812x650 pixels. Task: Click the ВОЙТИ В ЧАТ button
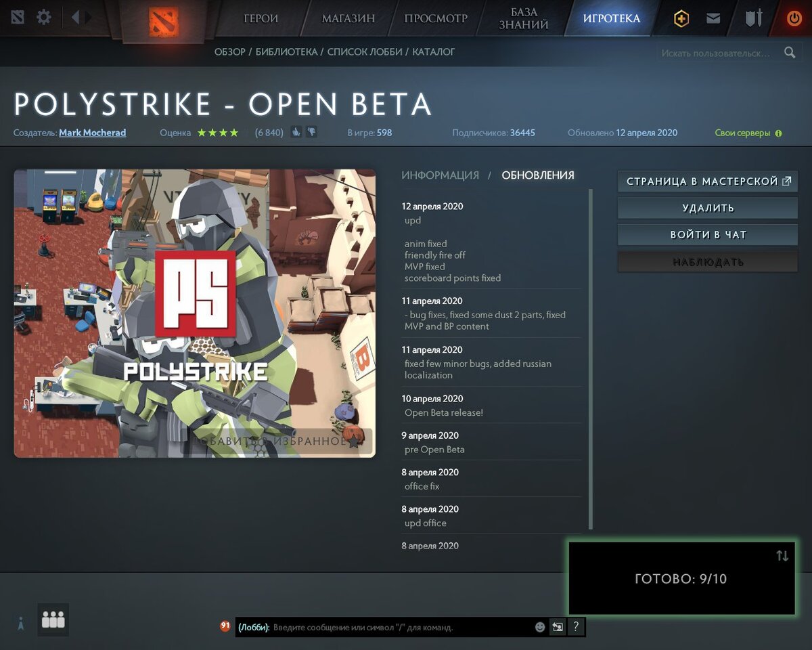coord(708,235)
